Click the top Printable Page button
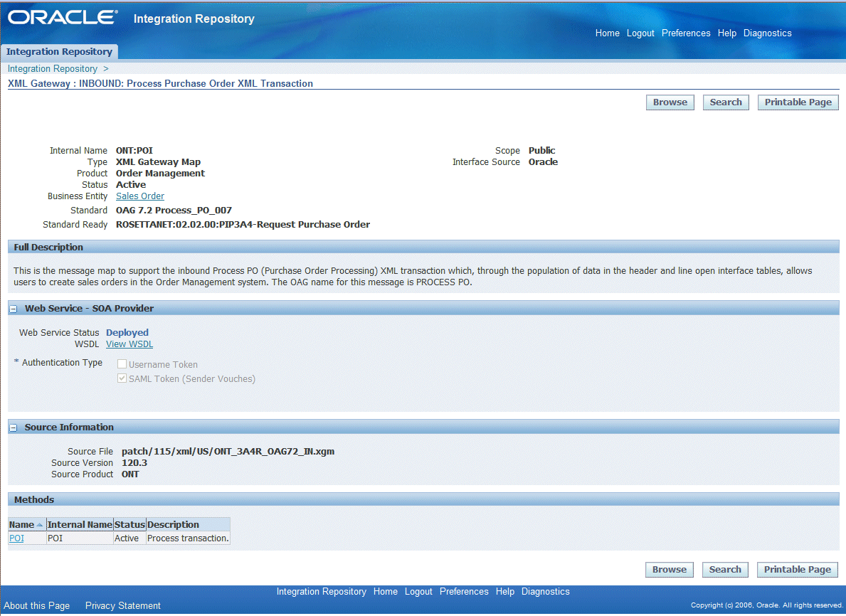The width and height of the screenshot is (846, 616). click(x=798, y=102)
